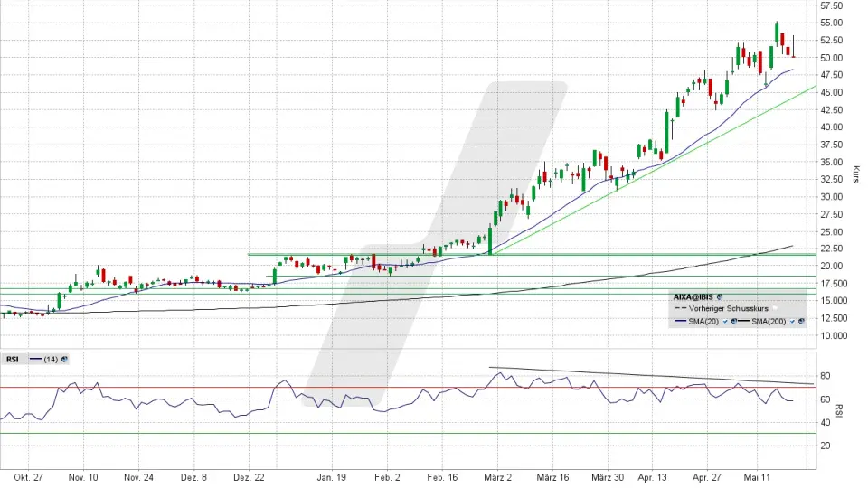Click the 40.00 price axis label

832,127
